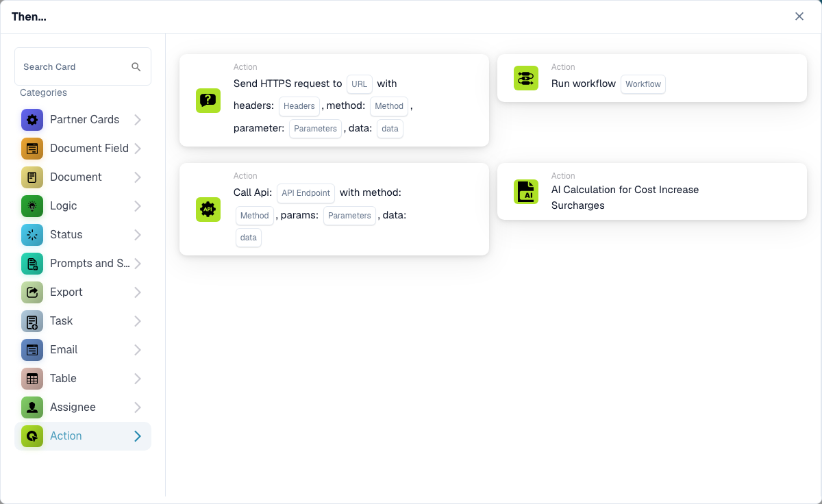Viewport: 822px width, 504px height.
Task: Click the API Endpoint chip
Action: [306, 193]
